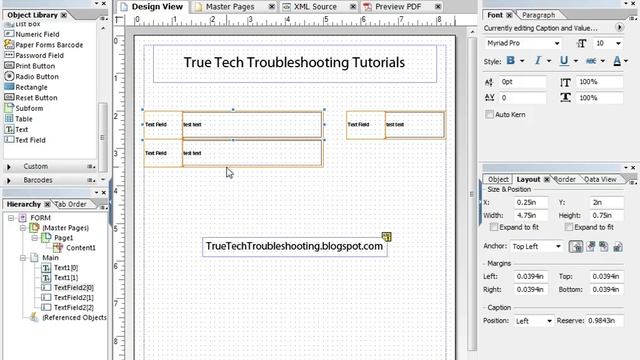The width and height of the screenshot is (640, 360).
Task: Open Barcodes category options menu icon
Action: pyautogui.click(x=91, y=180)
